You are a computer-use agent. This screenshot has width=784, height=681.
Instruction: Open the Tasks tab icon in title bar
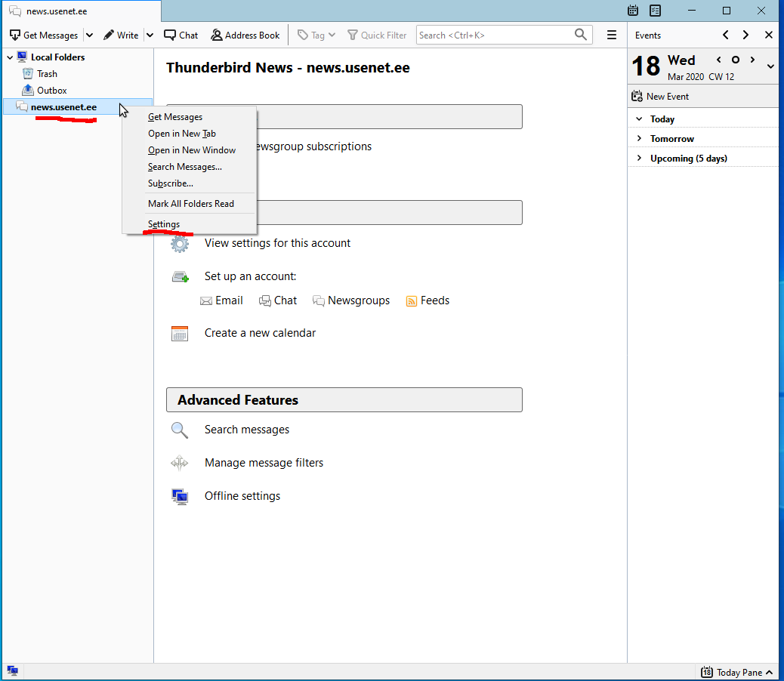(656, 11)
